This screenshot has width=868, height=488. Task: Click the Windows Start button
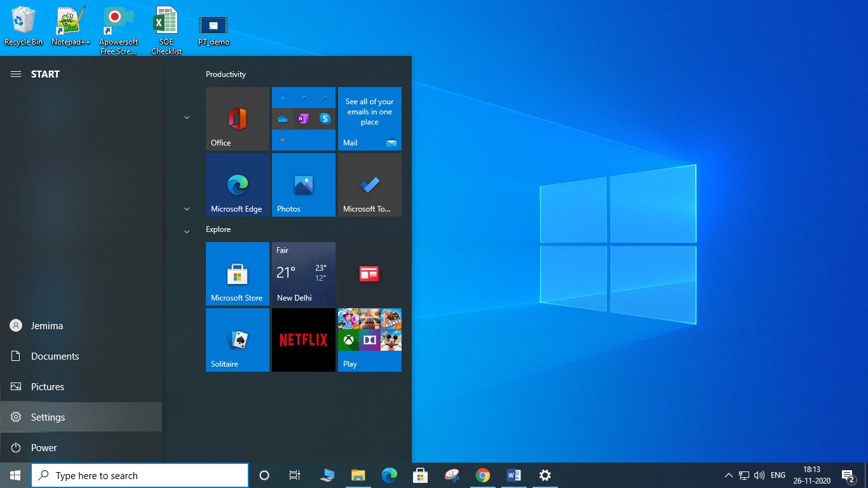coord(15,475)
